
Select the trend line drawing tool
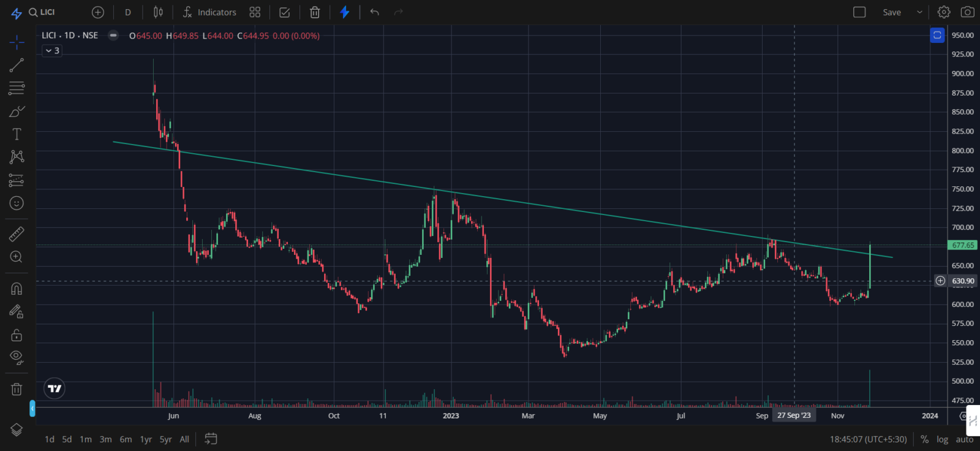17,65
